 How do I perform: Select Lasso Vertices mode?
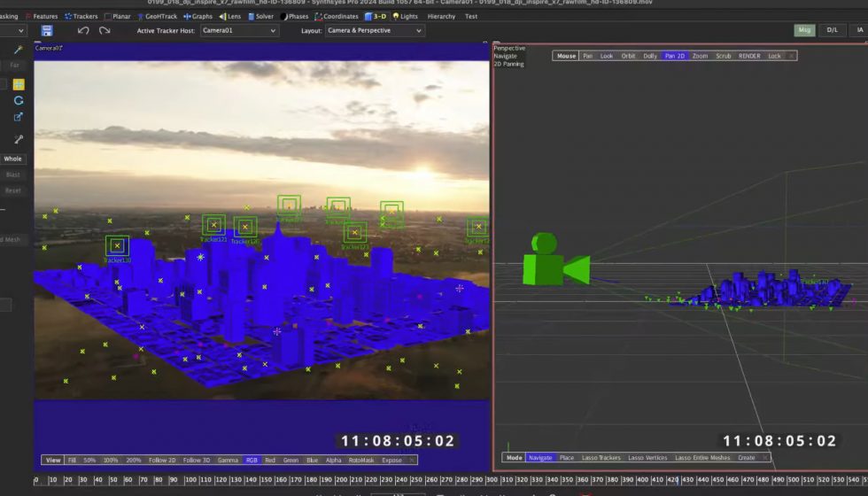[647, 458]
